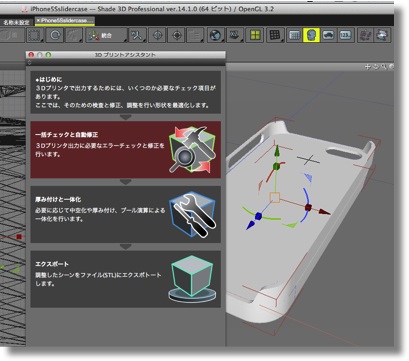Click the red square handle in wireframe view

(19, 237)
